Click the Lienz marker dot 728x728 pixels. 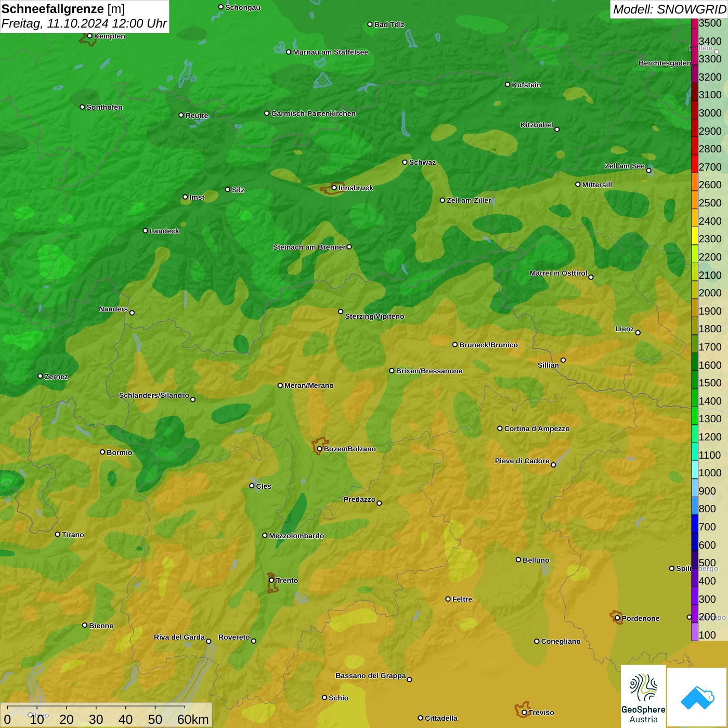pyautogui.click(x=638, y=333)
